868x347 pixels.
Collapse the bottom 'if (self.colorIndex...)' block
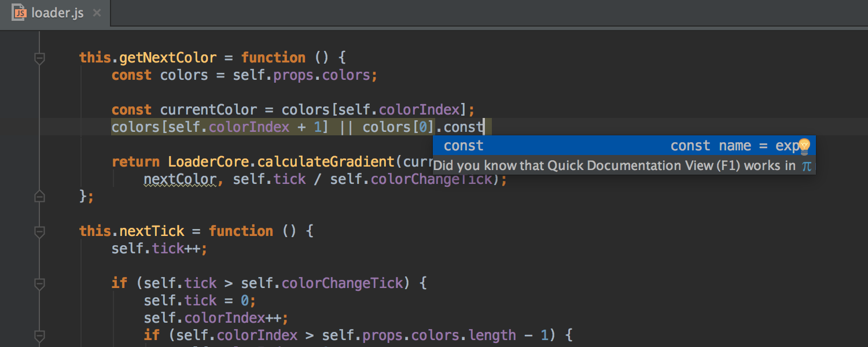click(x=39, y=335)
